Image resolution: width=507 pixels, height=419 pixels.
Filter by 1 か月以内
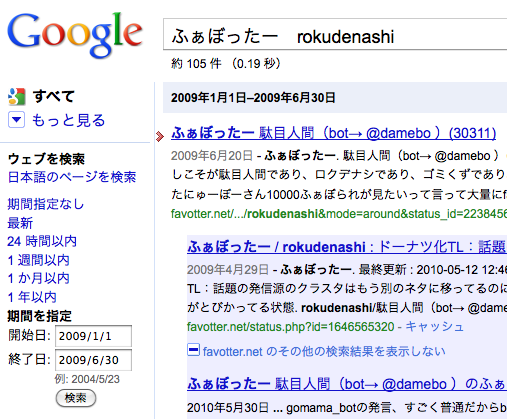(38, 278)
